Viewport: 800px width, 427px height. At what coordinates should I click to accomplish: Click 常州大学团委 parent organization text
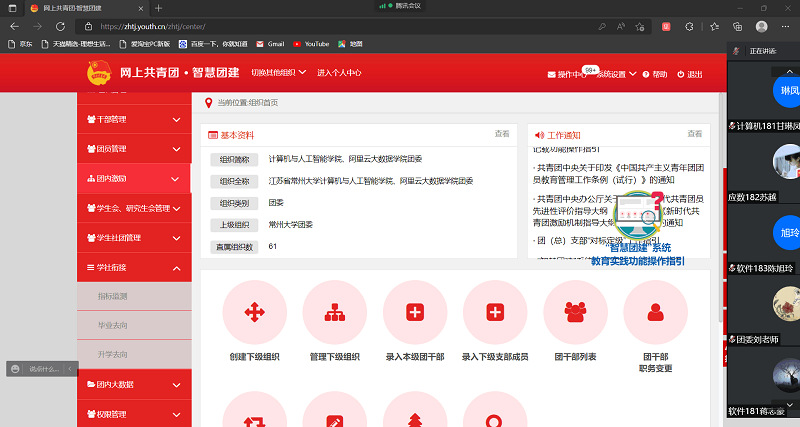291,224
